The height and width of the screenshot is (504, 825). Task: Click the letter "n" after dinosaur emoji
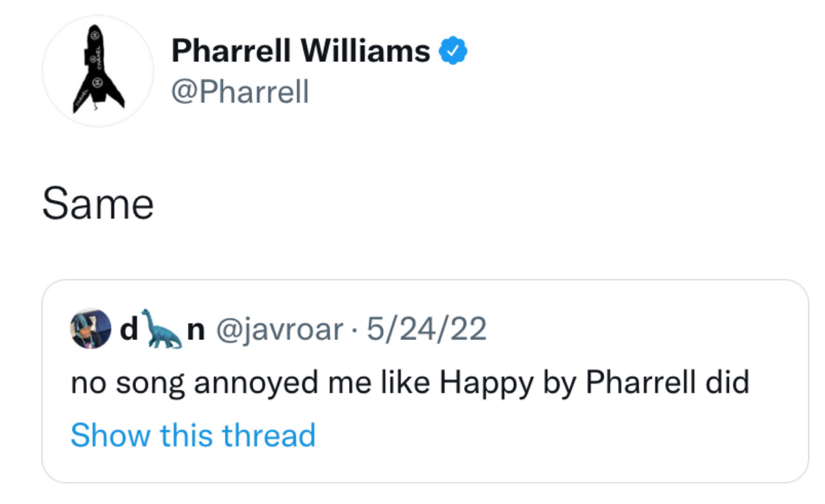196,330
